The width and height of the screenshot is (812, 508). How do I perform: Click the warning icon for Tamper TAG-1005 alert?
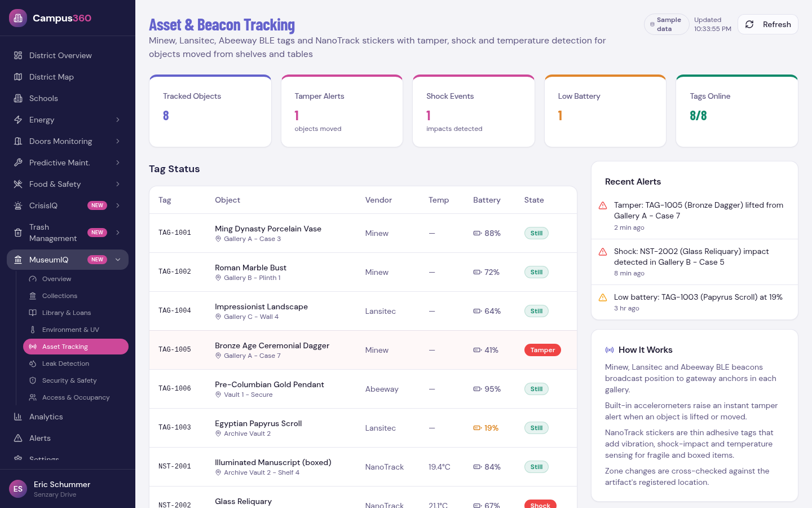pyautogui.click(x=603, y=205)
